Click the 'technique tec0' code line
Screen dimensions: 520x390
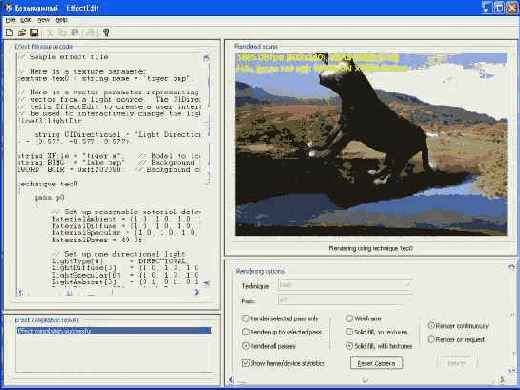[x=47, y=184]
